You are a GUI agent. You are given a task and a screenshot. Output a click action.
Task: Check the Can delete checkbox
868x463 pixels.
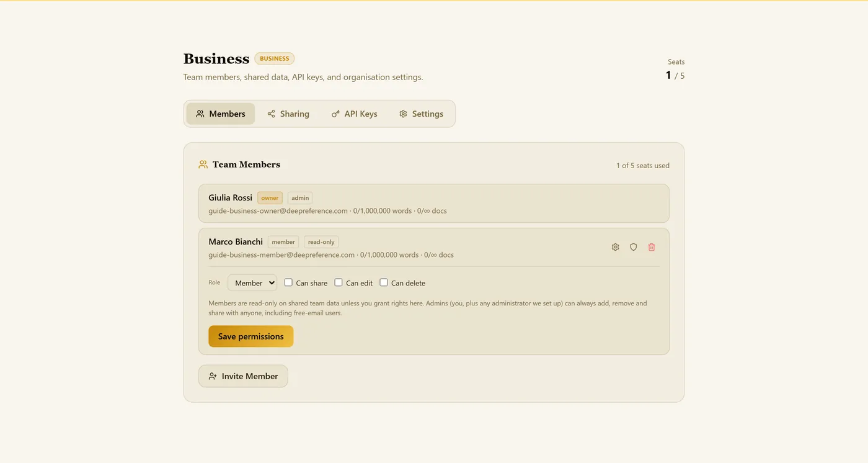coord(384,282)
